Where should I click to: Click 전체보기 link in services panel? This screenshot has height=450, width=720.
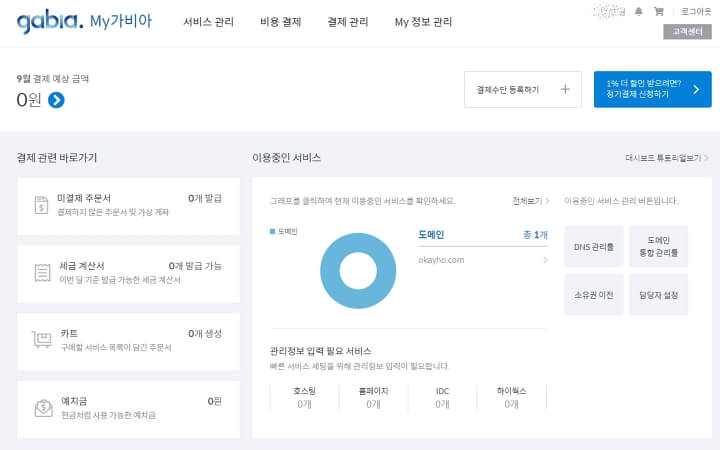coord(530,201)
